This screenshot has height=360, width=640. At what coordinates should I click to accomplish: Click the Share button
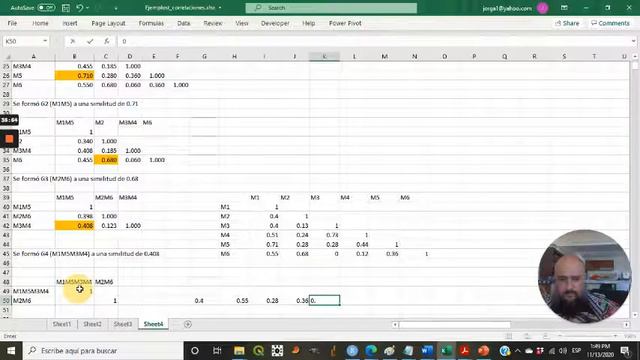click(567, 23)
